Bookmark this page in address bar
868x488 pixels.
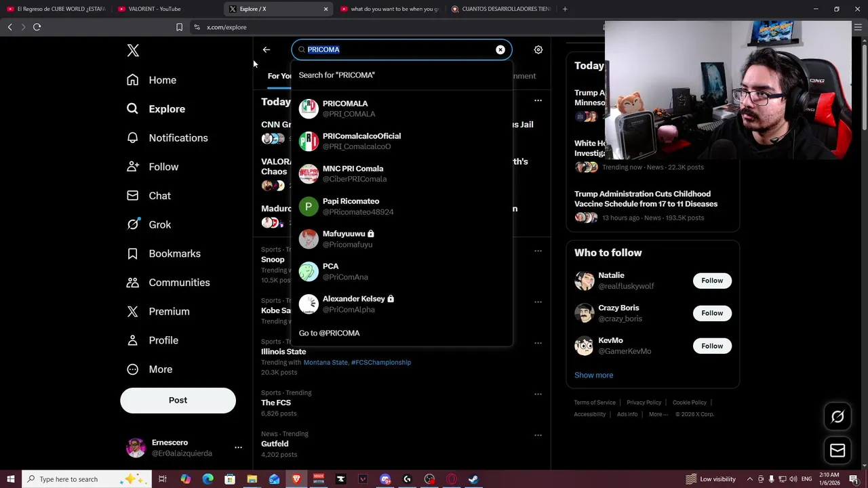click(179, 27)
